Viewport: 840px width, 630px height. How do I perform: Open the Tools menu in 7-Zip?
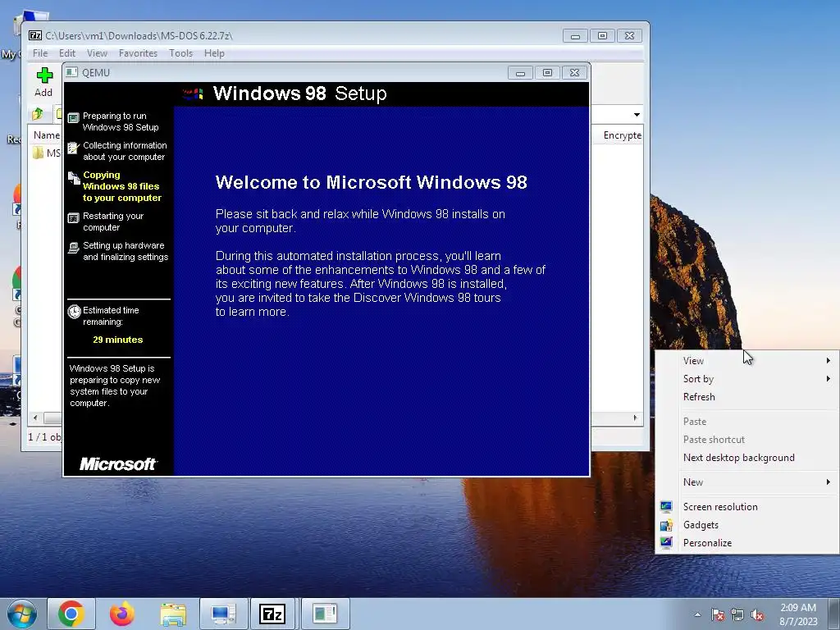pyautogui.click(x=180, y=53)
